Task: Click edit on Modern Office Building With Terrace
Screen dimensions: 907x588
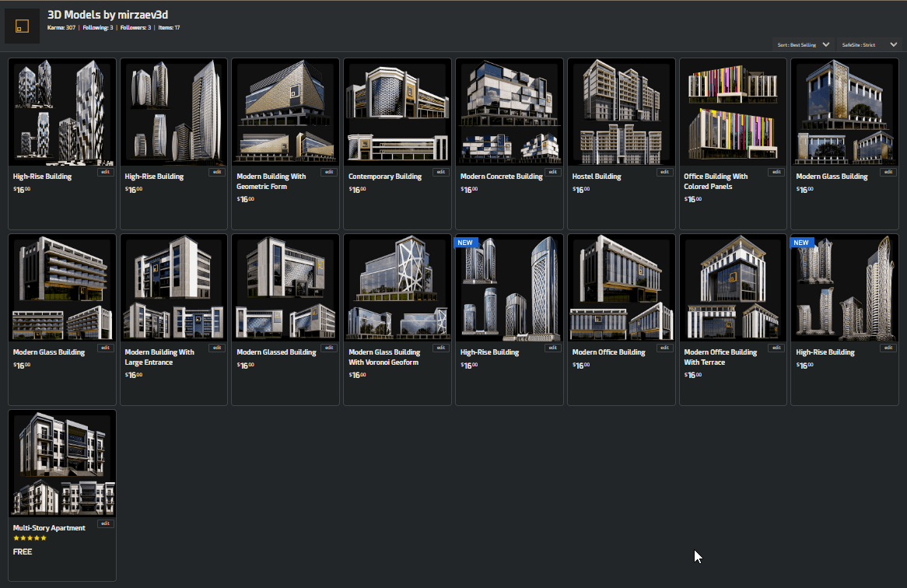Action: pos(776,348)
